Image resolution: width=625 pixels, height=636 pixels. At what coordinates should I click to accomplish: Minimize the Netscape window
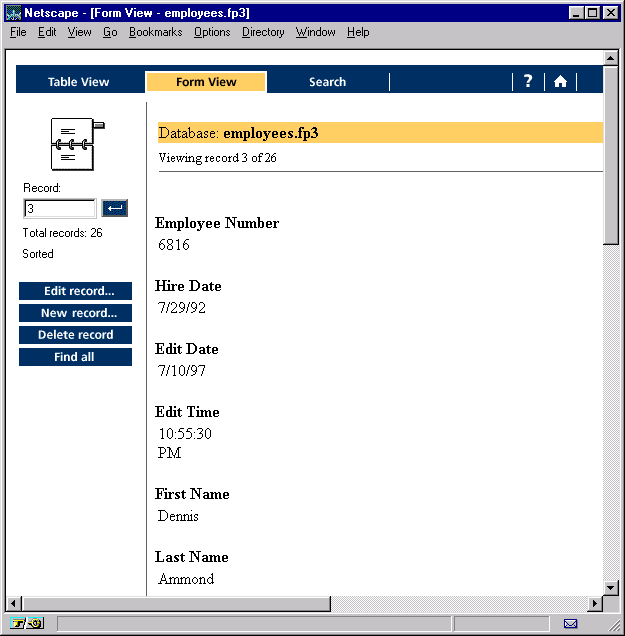576,13
